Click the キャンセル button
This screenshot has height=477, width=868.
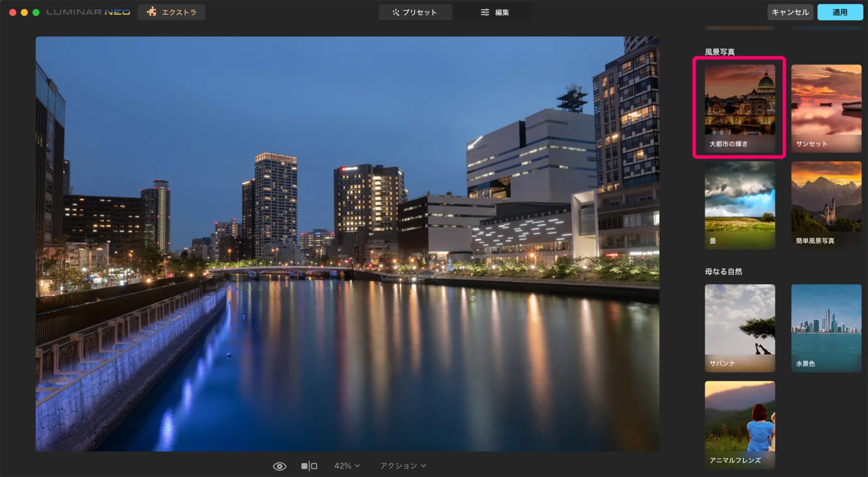point(789,12)
